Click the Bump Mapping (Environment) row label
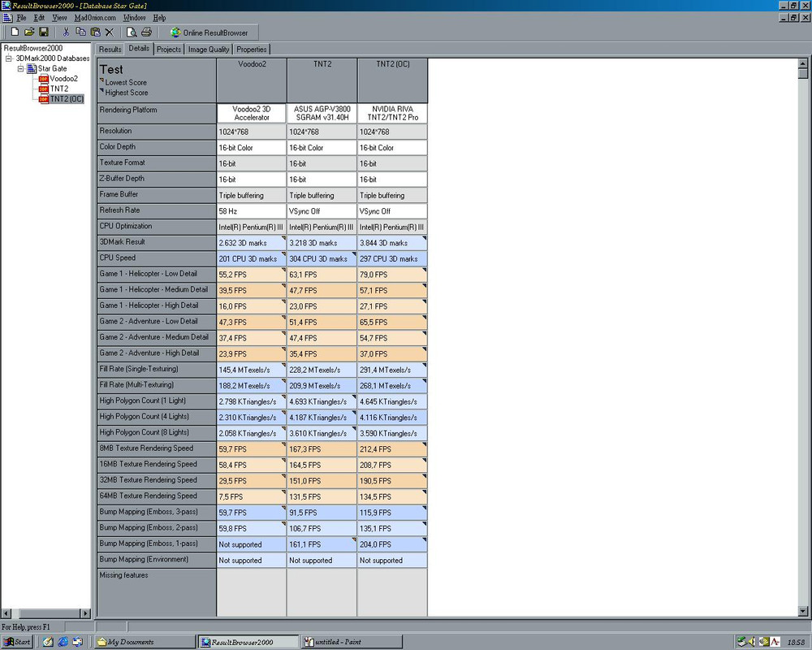The height and width of the screenshot is (650, 812). 157,560
